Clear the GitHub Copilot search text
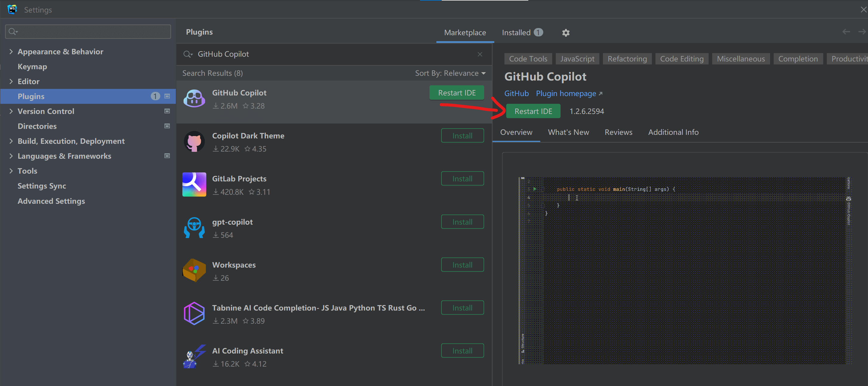This screenshot has height=386, width=868. click(x=480, y=54)
